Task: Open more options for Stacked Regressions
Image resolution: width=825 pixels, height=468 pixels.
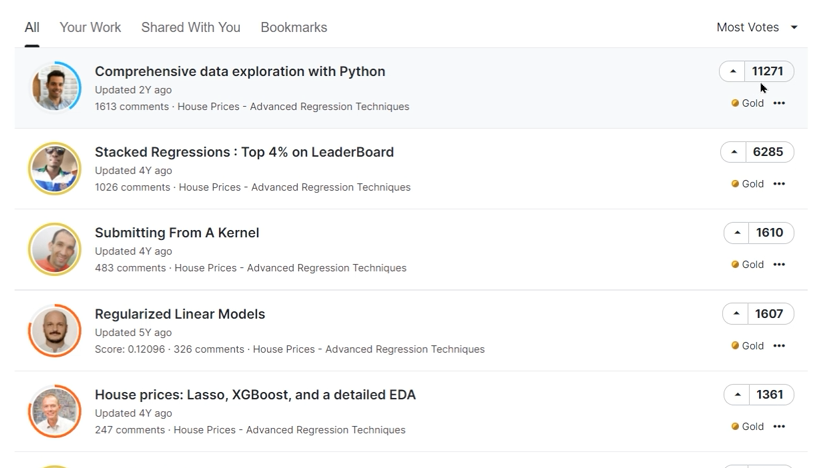Action: pyautogui.click(x=779, y=184)
